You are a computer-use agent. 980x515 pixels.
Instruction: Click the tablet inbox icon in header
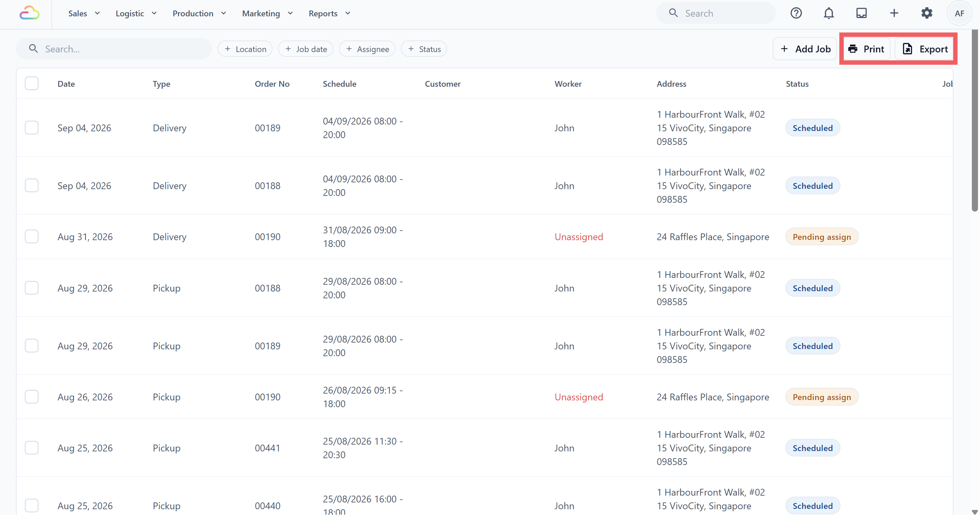[861, 13]
